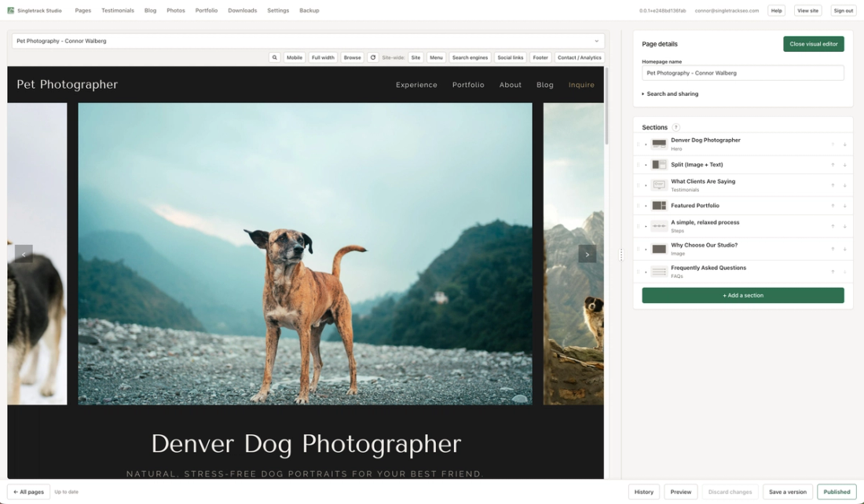Viewport: 864px width, 504px height.
Task: Open the Downloads menu item
Action: [x=243, y=10]
